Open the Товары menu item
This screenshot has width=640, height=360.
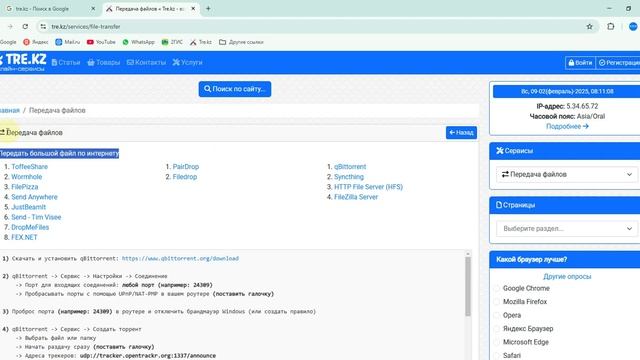(104, 62)
